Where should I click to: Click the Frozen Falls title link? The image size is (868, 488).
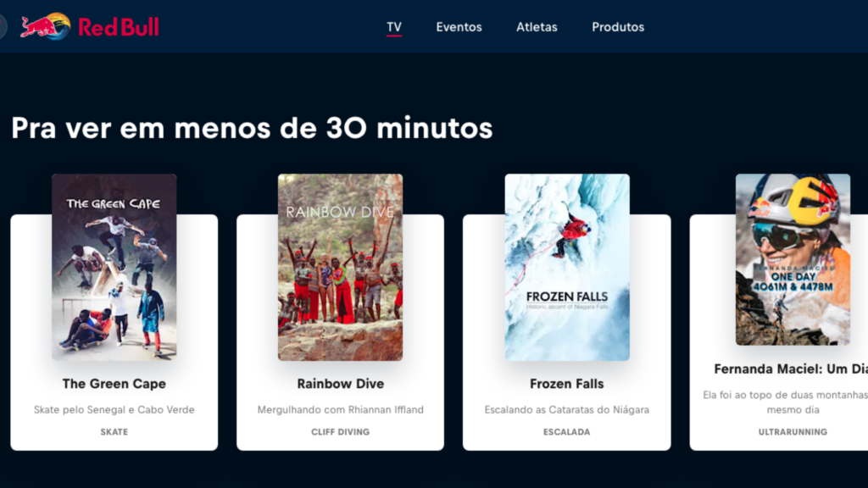pyautogui.click(x=567, y=384)
